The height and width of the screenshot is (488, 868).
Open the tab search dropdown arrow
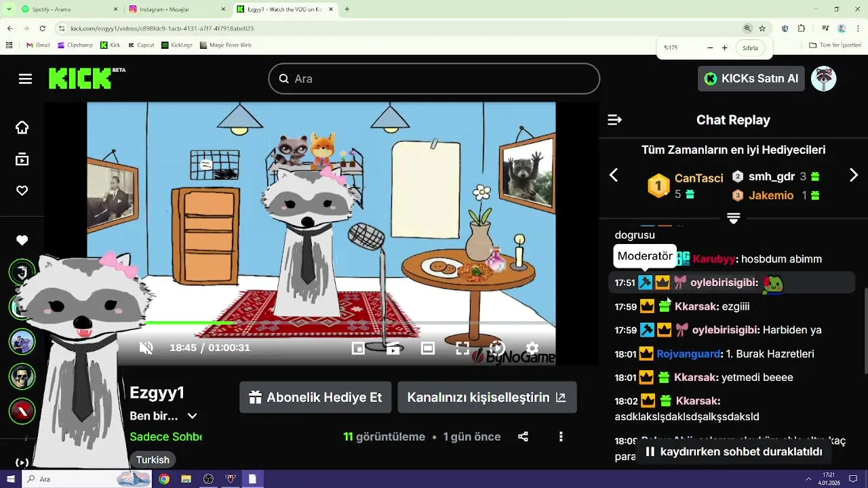pos(9,9)
